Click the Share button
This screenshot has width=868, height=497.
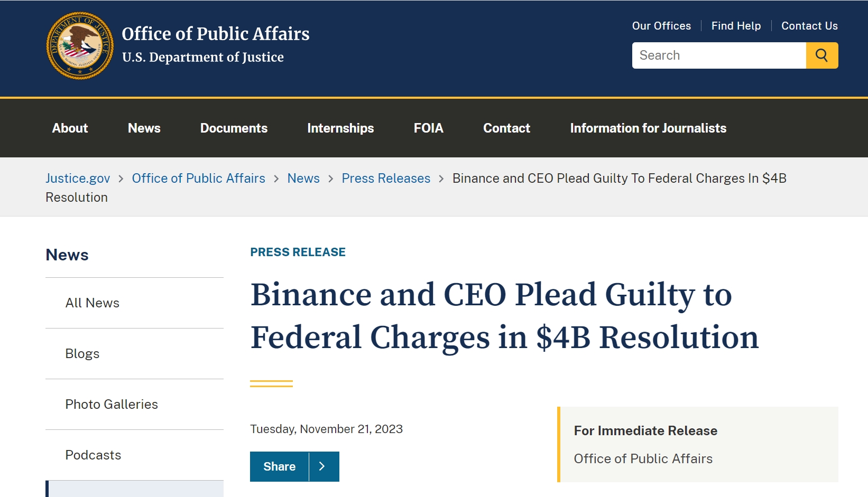click(280, 466)
